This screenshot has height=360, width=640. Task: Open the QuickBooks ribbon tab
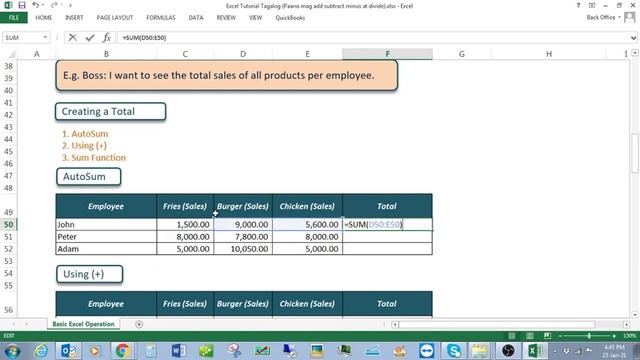(290, 18)
